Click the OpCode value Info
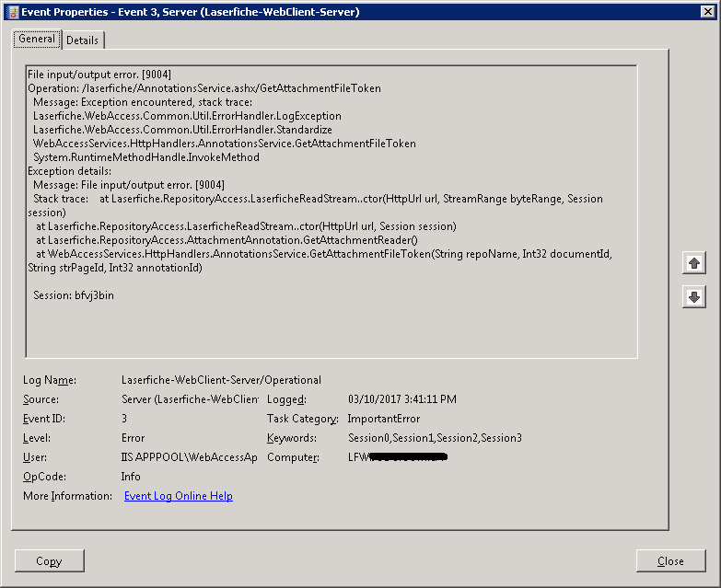Viewport: 721px width, 588px height. 131,477
